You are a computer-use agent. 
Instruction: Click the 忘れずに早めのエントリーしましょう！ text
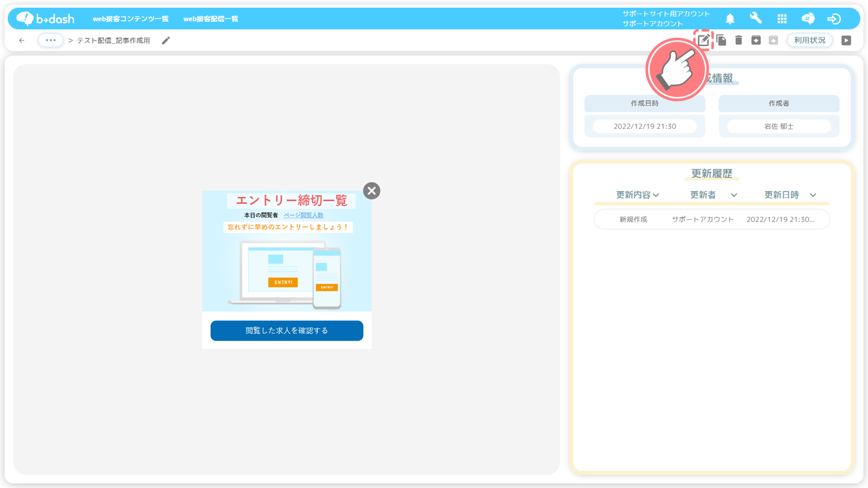[288, 227]
